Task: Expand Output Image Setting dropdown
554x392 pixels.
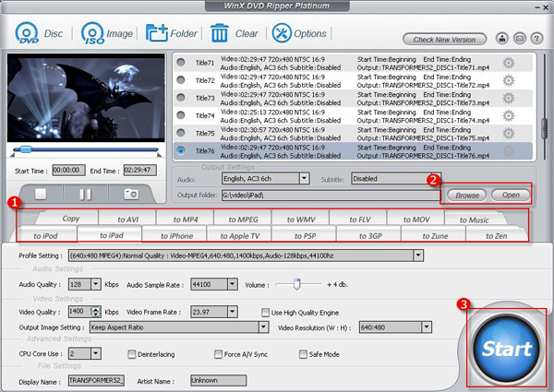Action: pyautogui.click(x=263, y=327)
